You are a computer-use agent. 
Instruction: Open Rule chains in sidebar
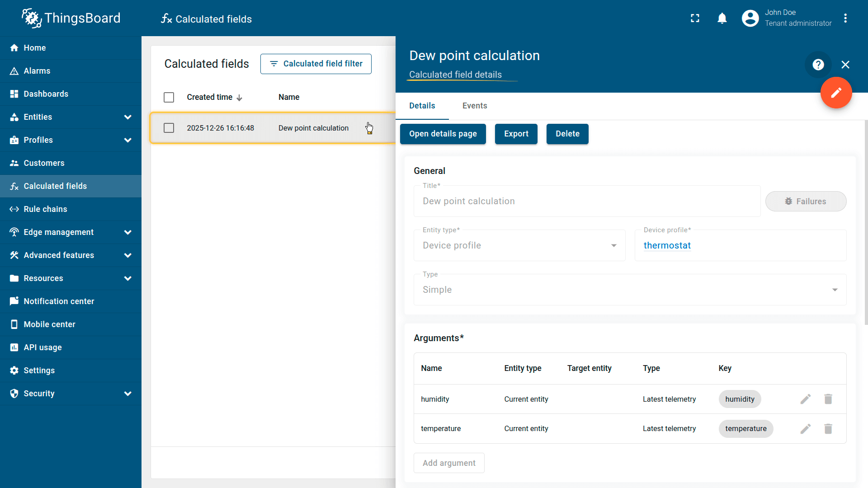45,209
